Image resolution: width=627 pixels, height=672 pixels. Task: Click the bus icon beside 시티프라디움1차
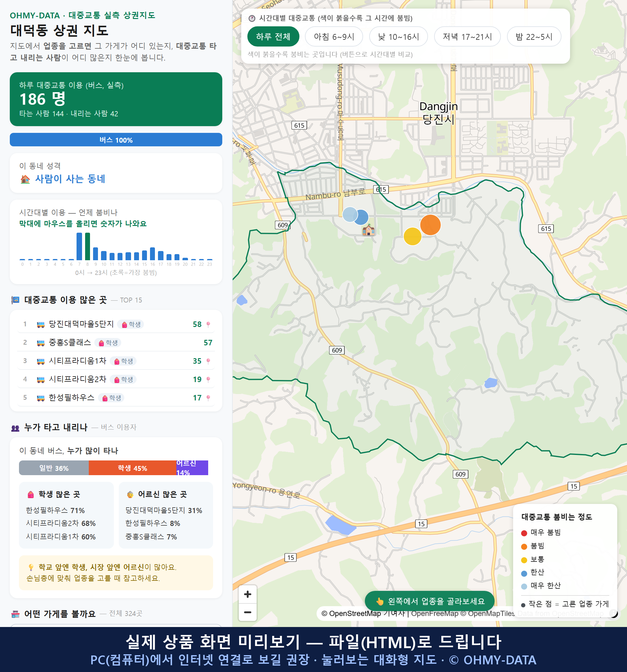tap(40, 361)
